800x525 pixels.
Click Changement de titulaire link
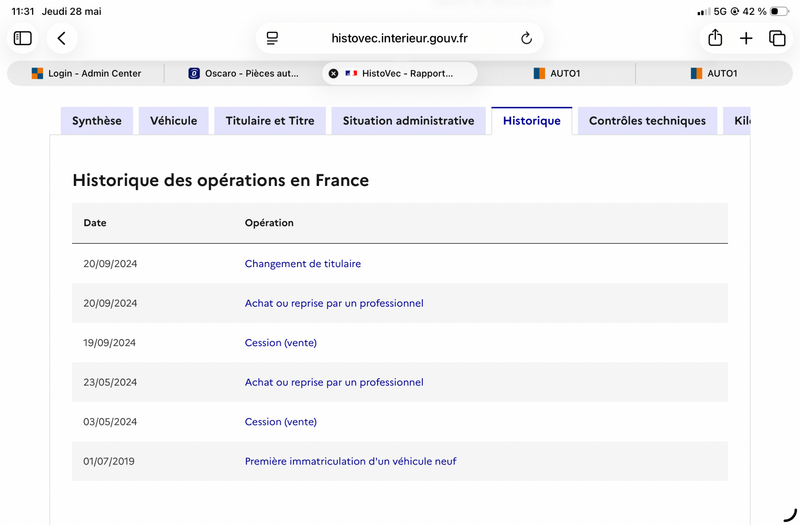click(x=303, y=264)
